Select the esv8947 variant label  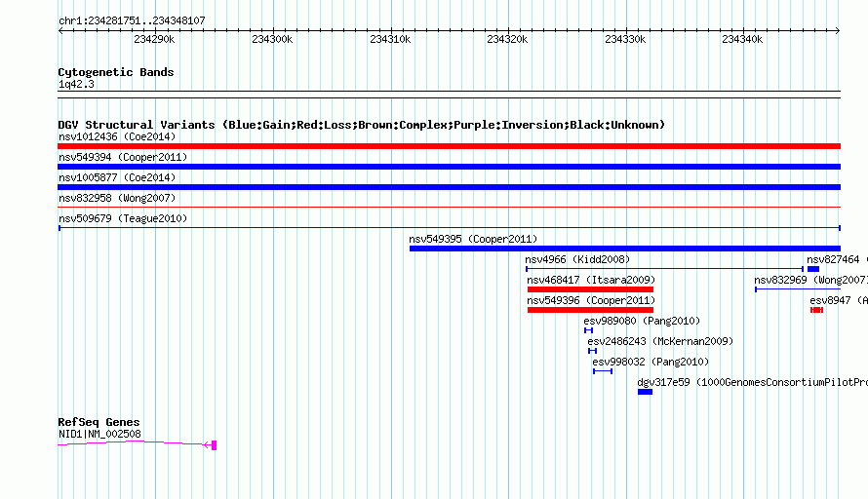point(838,300)
